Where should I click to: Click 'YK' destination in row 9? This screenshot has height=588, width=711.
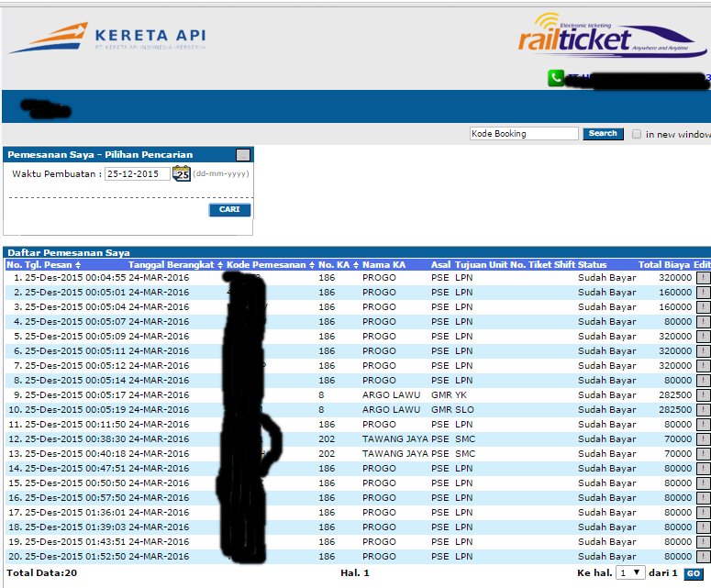461,395
